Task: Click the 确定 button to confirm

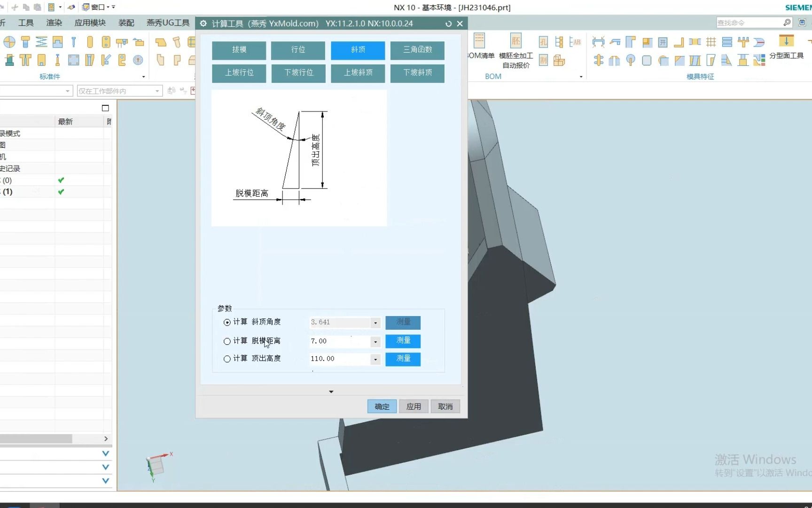Action: (382, 406)
